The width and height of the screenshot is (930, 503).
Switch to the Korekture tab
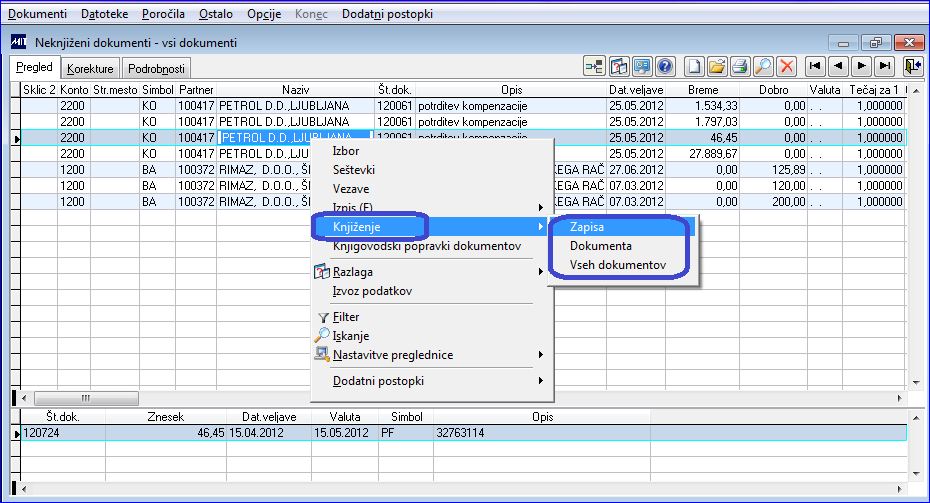(90, 69)
